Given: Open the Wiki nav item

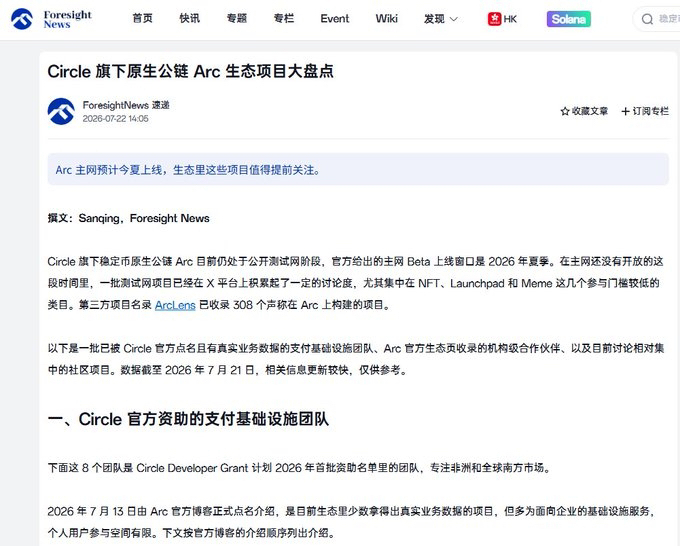Looking at the screenshot, I should [386, 19].
